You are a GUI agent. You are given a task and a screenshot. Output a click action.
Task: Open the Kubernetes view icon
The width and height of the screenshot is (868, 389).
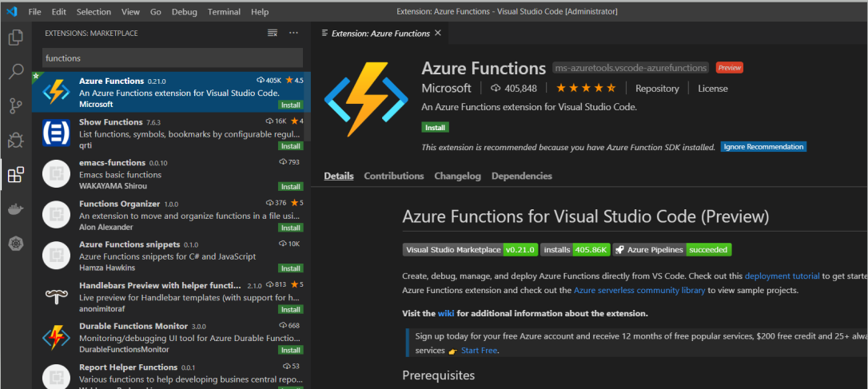coord(16,243)
